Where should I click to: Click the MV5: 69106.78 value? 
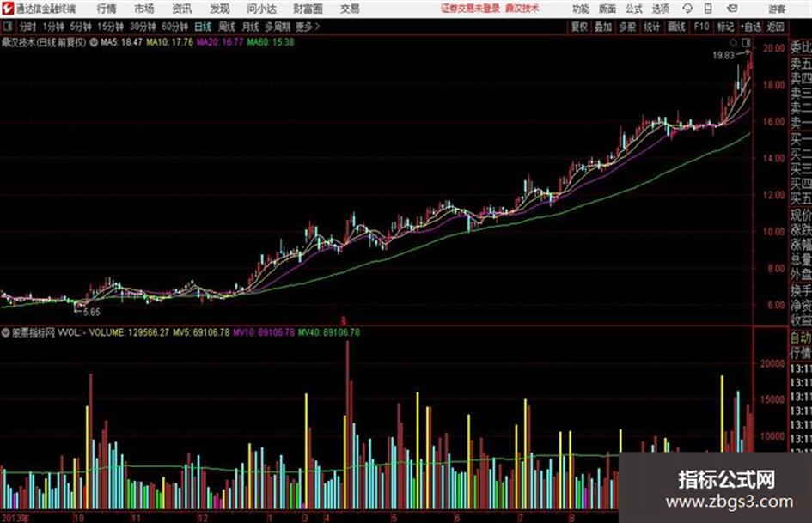click(201, 332)
